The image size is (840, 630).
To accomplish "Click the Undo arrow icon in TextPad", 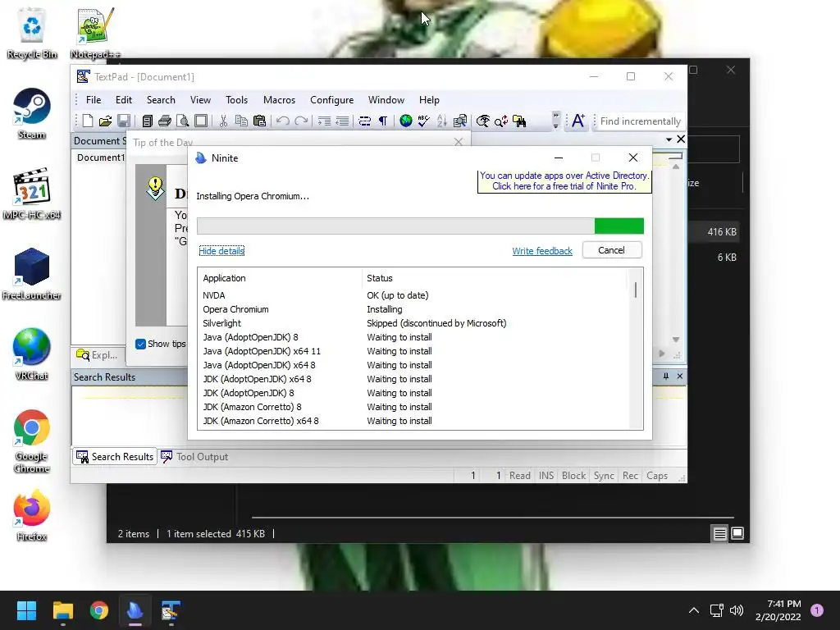I will 283,121.
